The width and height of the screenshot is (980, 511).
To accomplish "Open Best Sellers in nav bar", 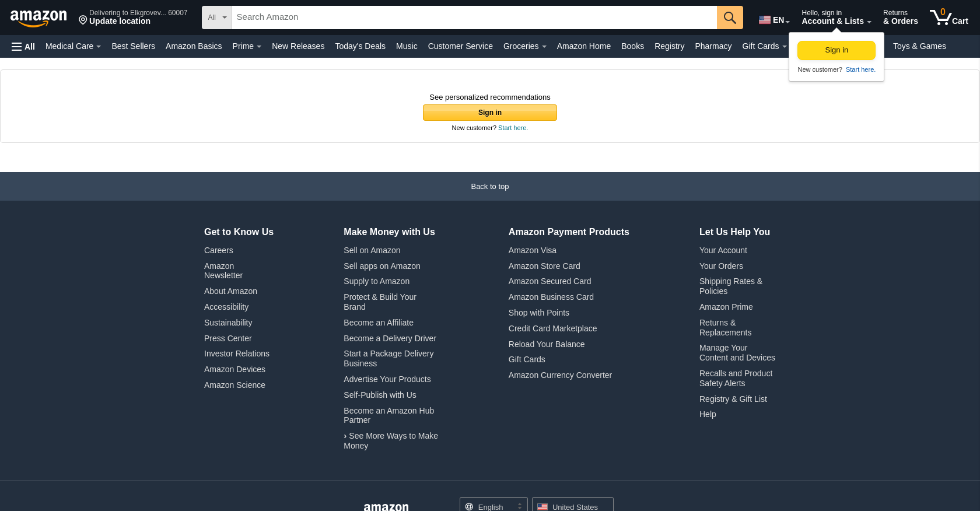I will click(134, 46).
